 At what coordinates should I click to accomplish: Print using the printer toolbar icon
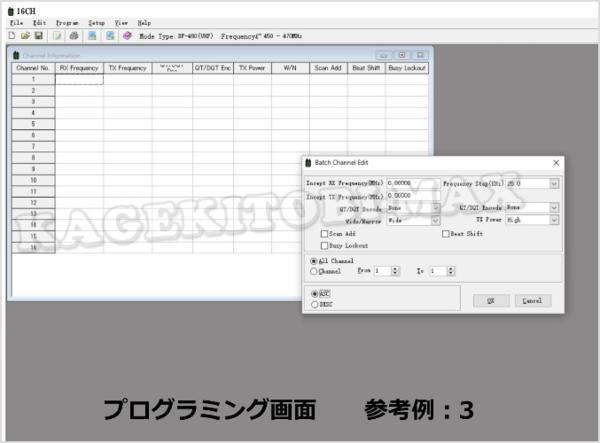point(74,36)
